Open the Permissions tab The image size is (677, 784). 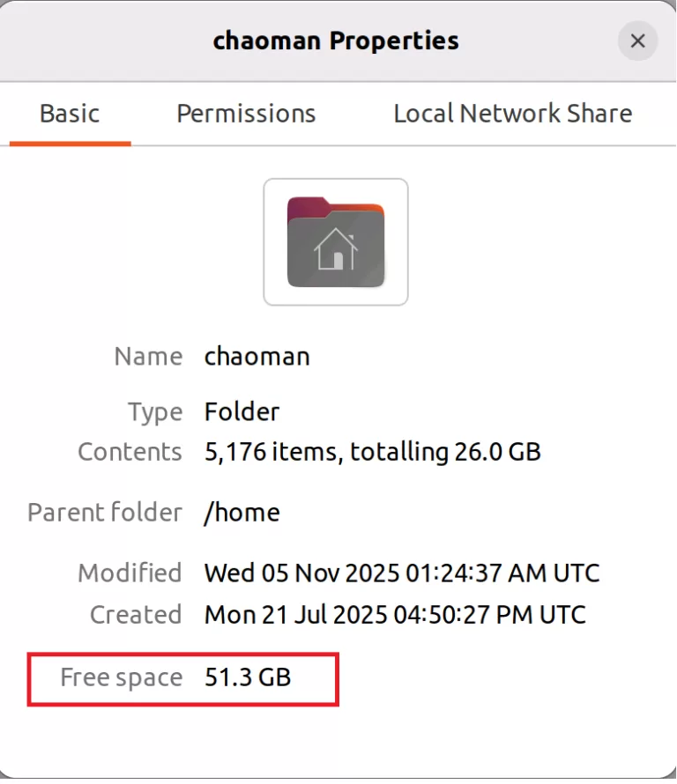point(246,114)
